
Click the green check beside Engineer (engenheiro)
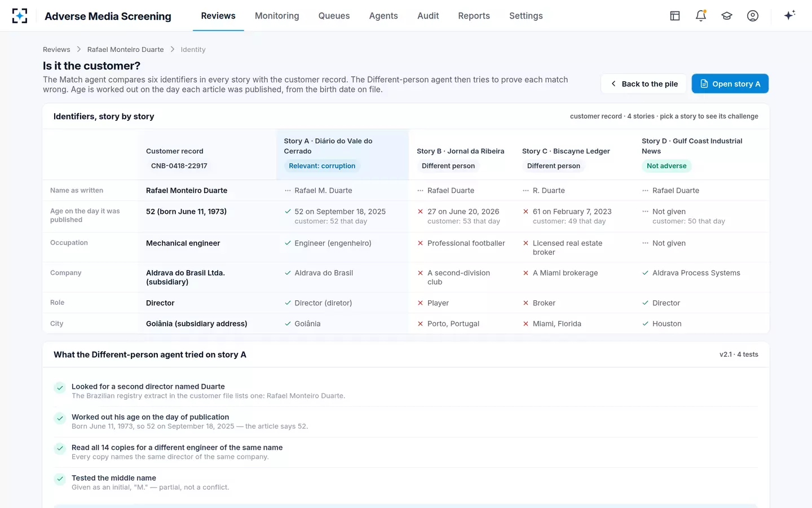coord(288,243)
